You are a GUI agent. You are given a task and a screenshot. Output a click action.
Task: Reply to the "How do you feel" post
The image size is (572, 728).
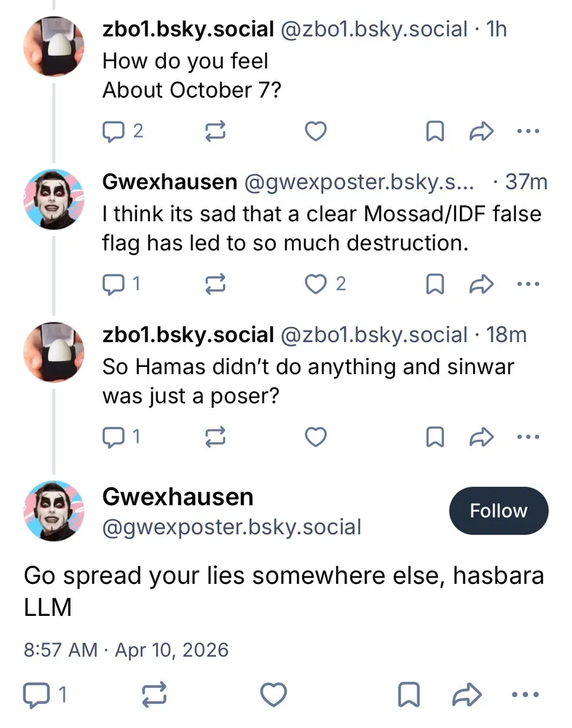click(x=114, y=131)
